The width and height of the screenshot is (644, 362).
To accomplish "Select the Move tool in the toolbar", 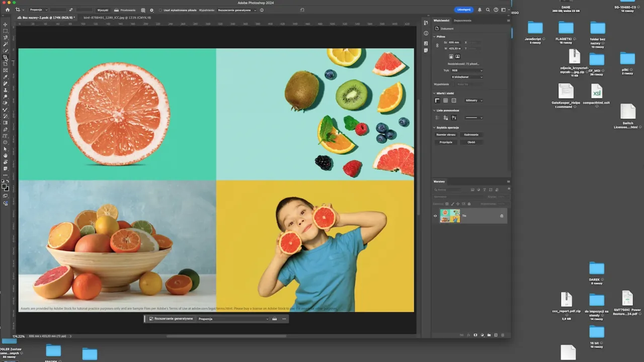I will [6, 24].
